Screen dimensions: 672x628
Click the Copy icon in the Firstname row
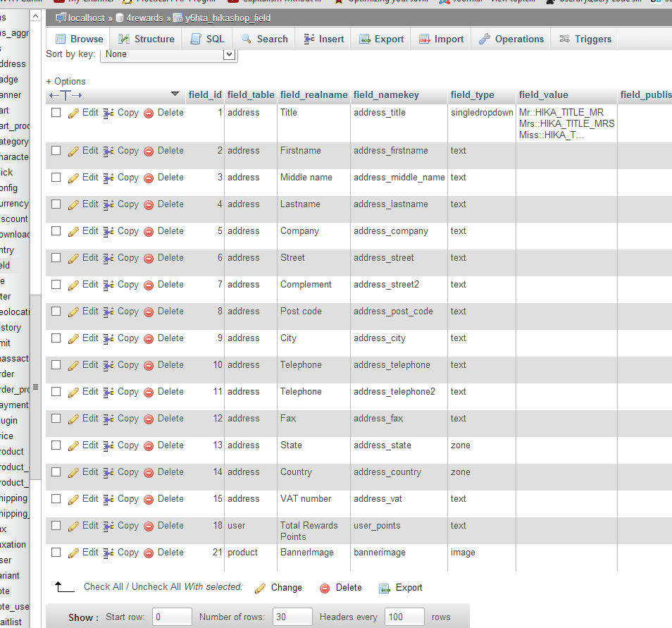pyautogui.click(x=108, y=151)
